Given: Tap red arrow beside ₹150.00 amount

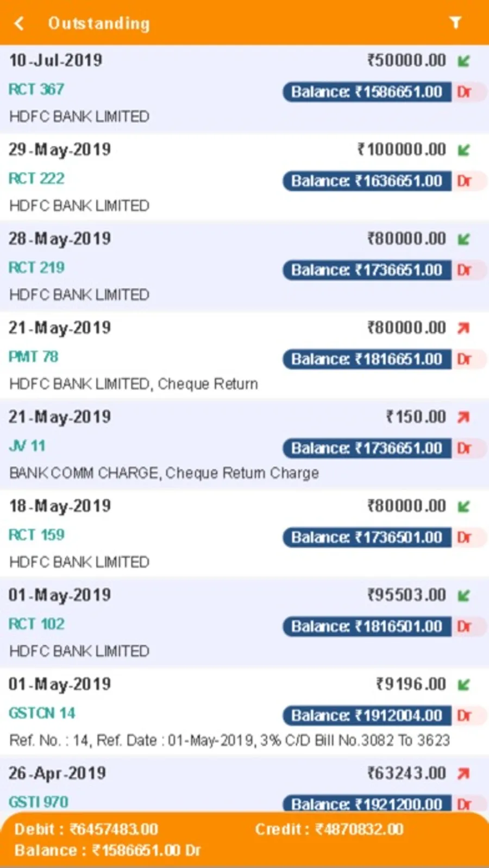Looking at the screenshot, I should (463, 417).
